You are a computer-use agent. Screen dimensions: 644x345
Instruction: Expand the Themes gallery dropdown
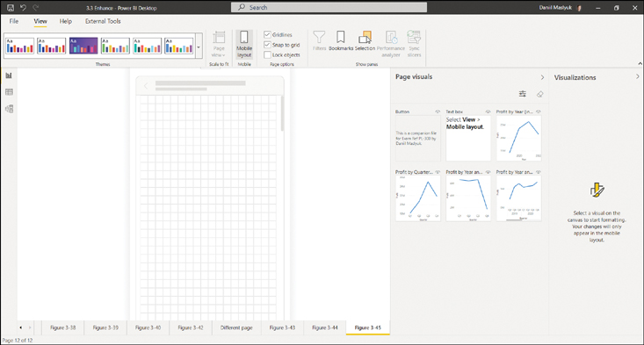199,47
